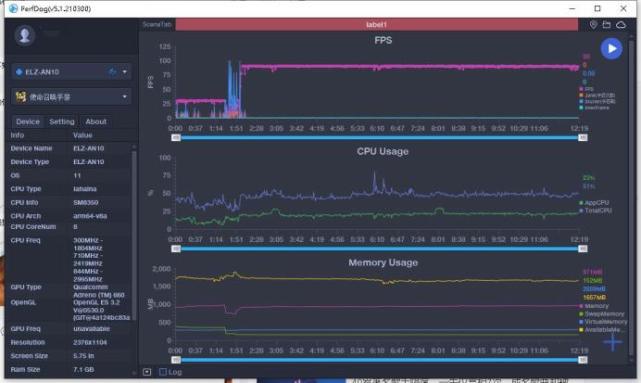Select the Device tab
Image resolution: width=641 pixels, height=383 pixels.
pos(28,121)
